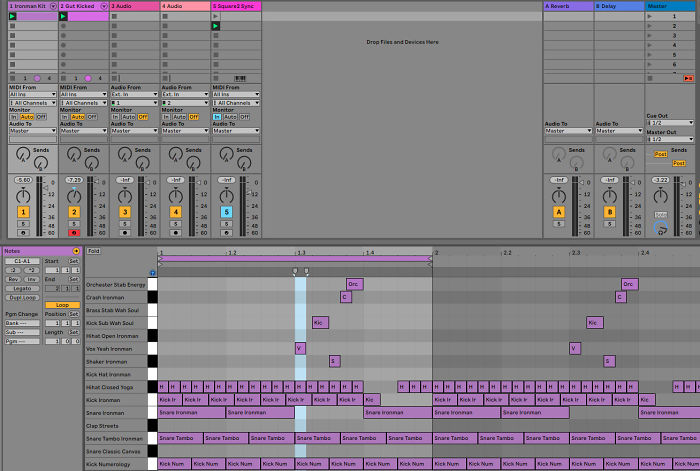Solo the A Reverb return track
Viewport: 700px width, 471px height.
pyautogui.click(x=558, y=224)
